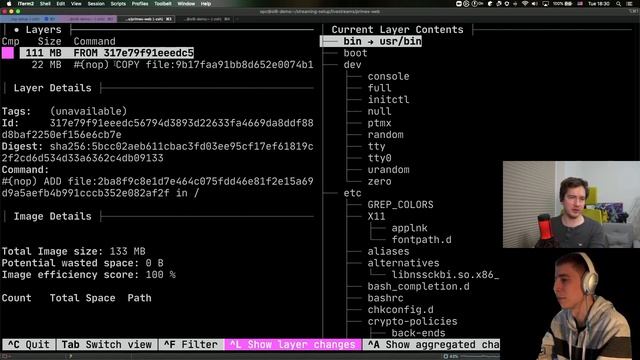Image resolution: width=640 pixels, height=360 pixels.
Task: Select the initctl entry
Action: [388, 100]
